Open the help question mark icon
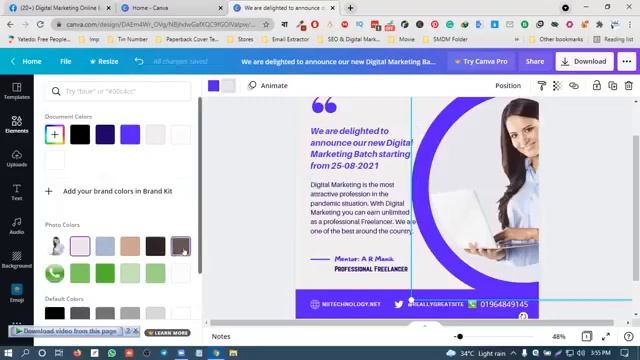The image size is (640, 360). [629, 336]
